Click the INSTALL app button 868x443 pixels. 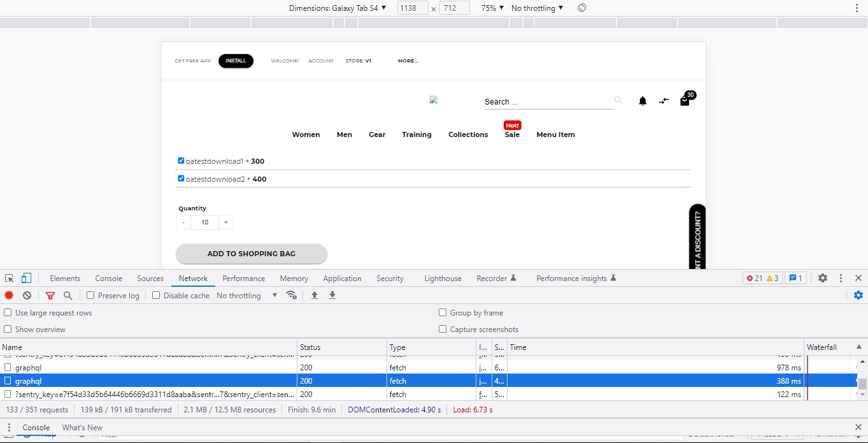[236, 61]
